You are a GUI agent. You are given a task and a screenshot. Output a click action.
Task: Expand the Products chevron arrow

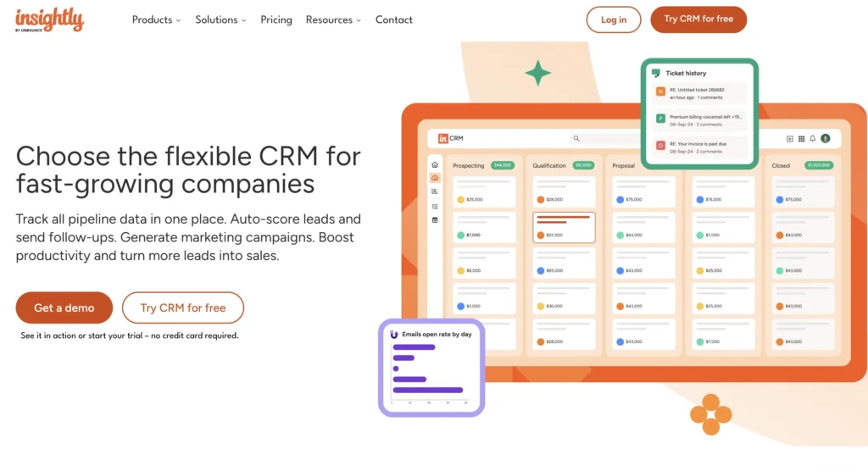[x=178, y=20]
